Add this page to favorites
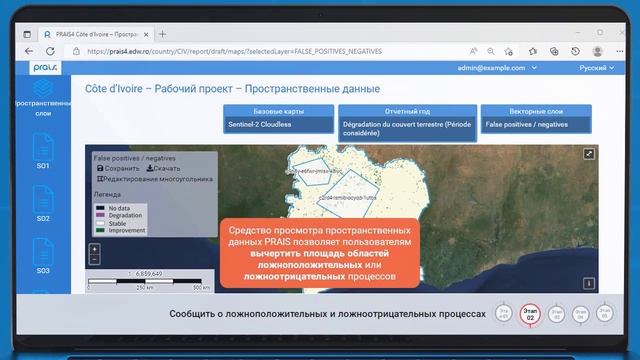 pos(509,51)
